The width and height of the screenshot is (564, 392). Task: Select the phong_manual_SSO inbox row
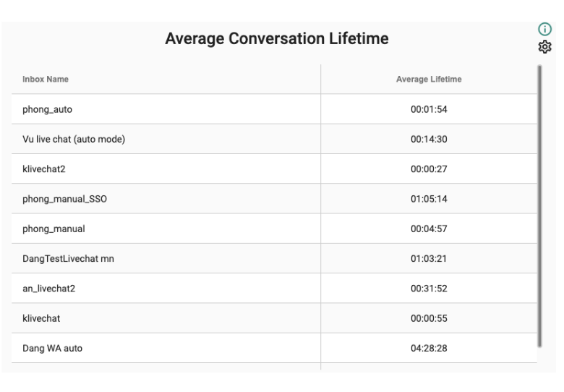274,199
